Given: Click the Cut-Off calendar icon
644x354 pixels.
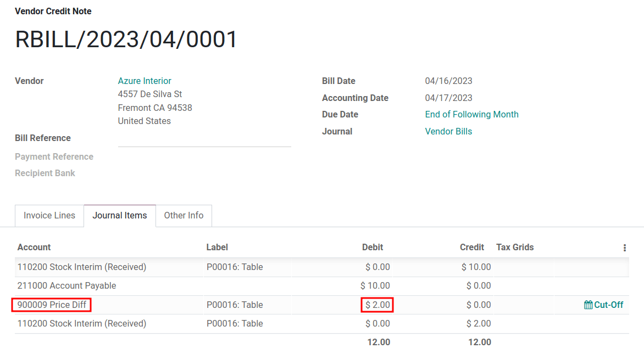Looking at the screenshot, I should pyautogui.click(x=588, y=305).
